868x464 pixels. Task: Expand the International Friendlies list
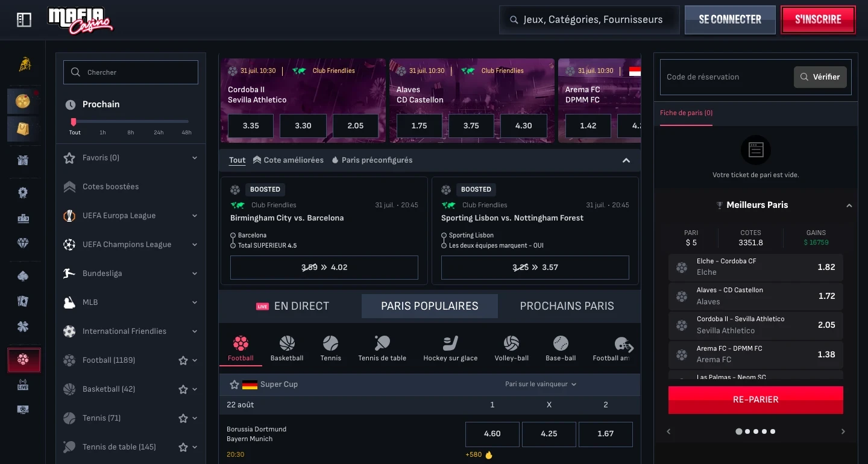click(195, 331)
